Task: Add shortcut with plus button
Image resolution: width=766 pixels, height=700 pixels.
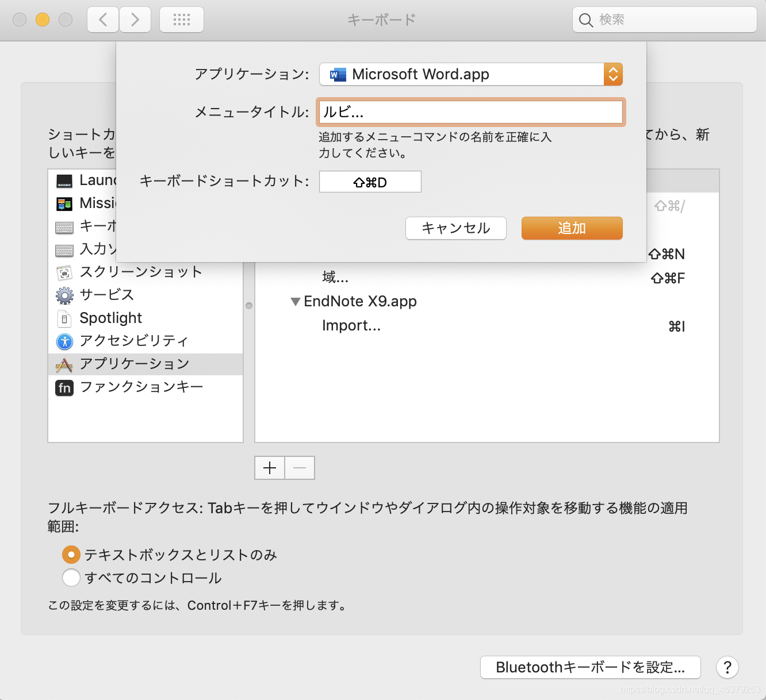Action: point(270,468)
